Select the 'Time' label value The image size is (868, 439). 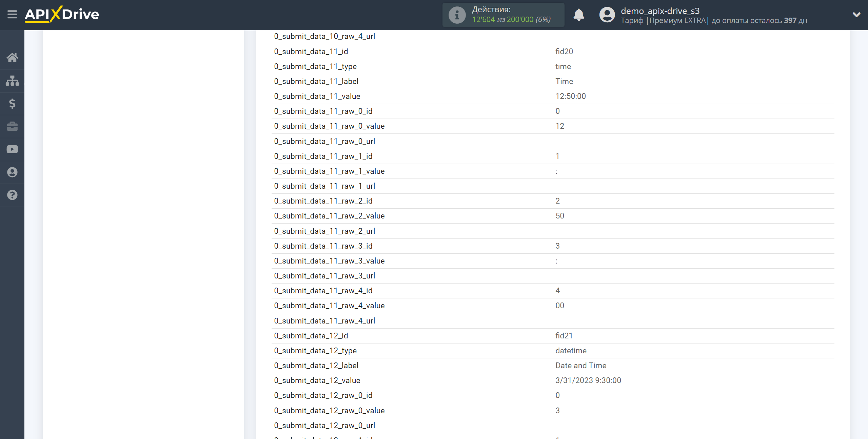(x=564, y=81)
